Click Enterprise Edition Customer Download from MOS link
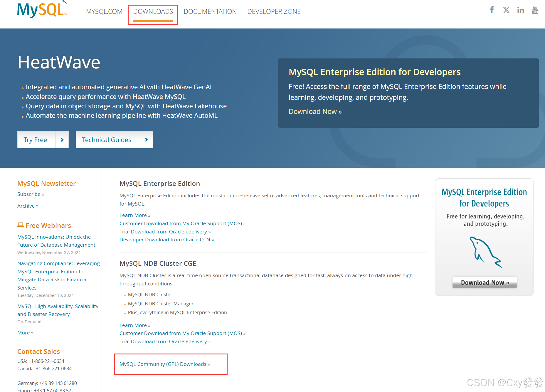545x392 pixels. tap(183, 223)
